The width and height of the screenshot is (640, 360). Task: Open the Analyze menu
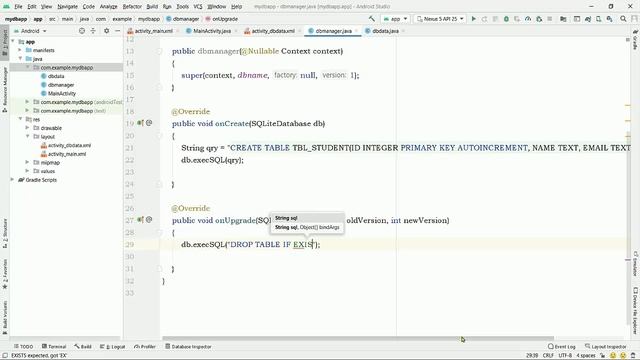pyautogui.click(x=109, y=7)
